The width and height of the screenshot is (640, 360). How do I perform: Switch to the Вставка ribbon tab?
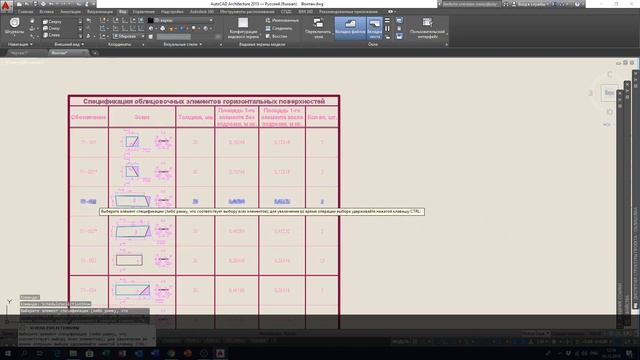pyautogui.click(x=47, y=12)
